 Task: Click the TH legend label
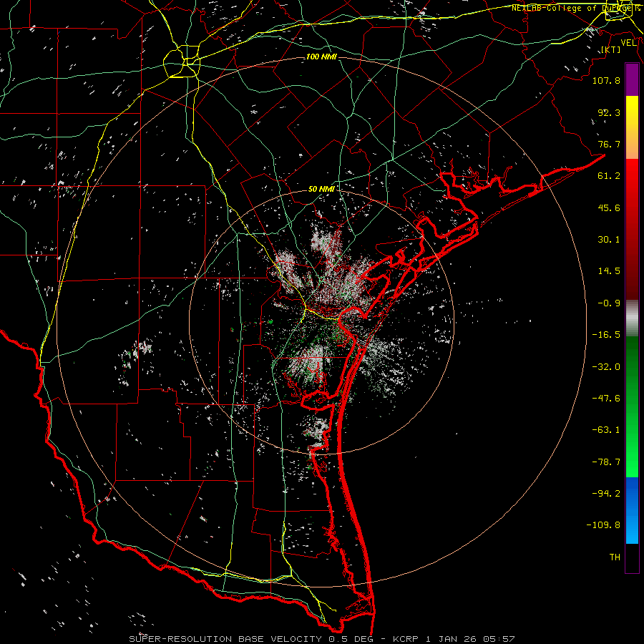coord(615,557)
